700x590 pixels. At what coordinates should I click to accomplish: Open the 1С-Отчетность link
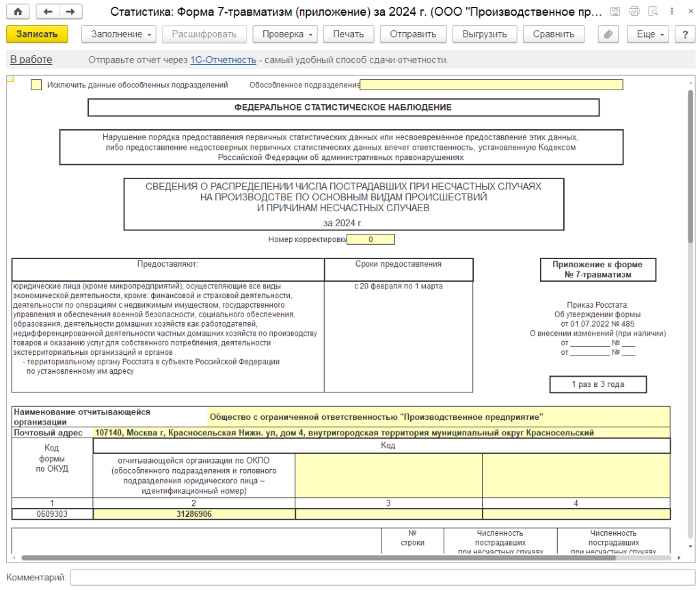click(223, 60)
